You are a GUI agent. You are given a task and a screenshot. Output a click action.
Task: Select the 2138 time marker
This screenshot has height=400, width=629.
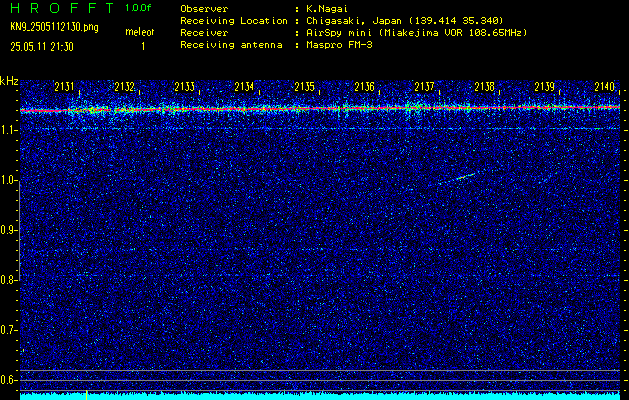coord(485,87)
